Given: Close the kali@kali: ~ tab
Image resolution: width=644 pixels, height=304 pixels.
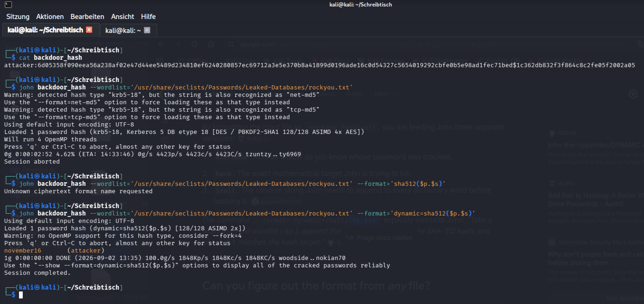Looking at the screenshot, I should point(147,30).
